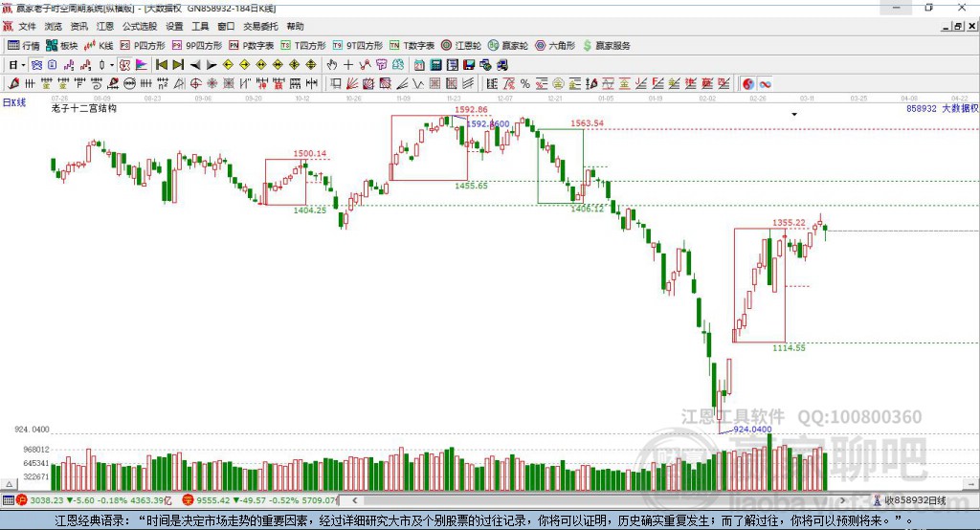
Task: Click the 1114.55 price label
Action: [789, 347]
